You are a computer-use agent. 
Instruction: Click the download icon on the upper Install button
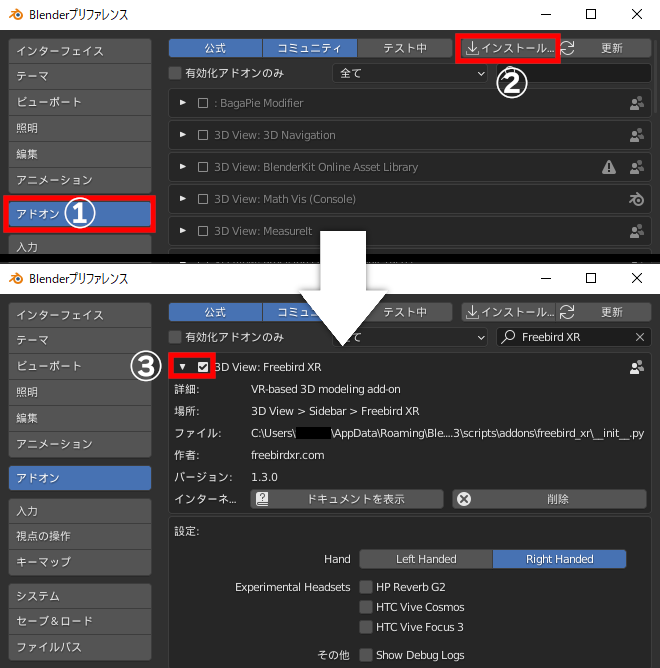click(x=472, y=48)
